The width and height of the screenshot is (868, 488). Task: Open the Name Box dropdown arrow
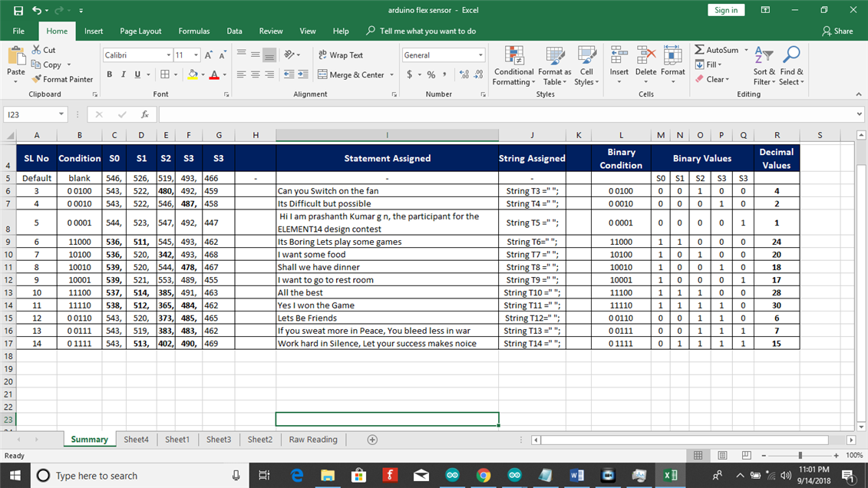(x=61, y=114)
